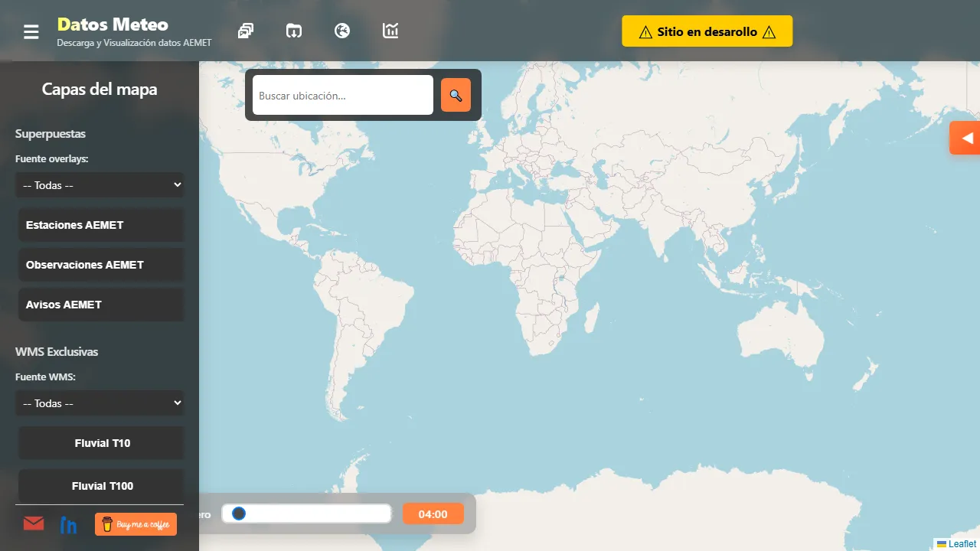This screenshot has height=551, width=980.
Task: Click the email contact icon
Action: click(33, 523)
